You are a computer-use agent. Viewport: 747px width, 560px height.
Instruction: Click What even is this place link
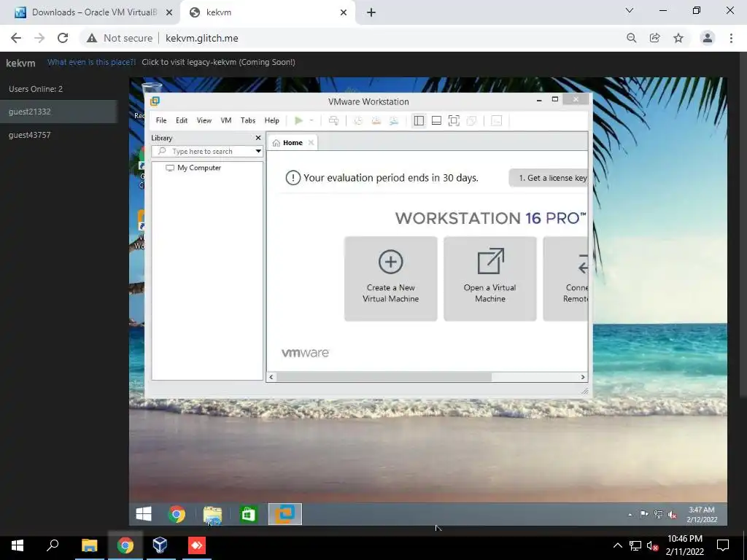pyautogui.click(x=91, y=63)
